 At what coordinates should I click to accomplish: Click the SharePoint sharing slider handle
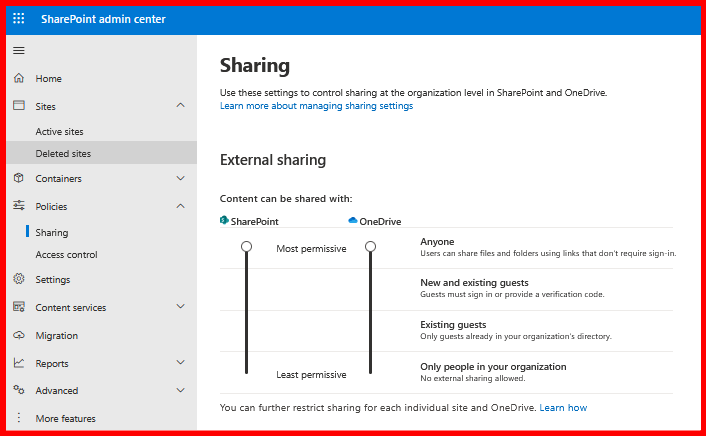[x=246, y=246]
